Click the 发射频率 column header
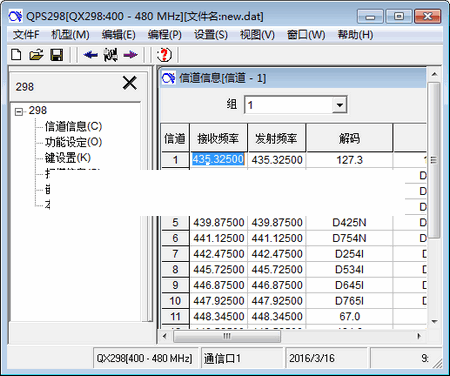This screenshot has height=376, width=450. click(276, 138)
